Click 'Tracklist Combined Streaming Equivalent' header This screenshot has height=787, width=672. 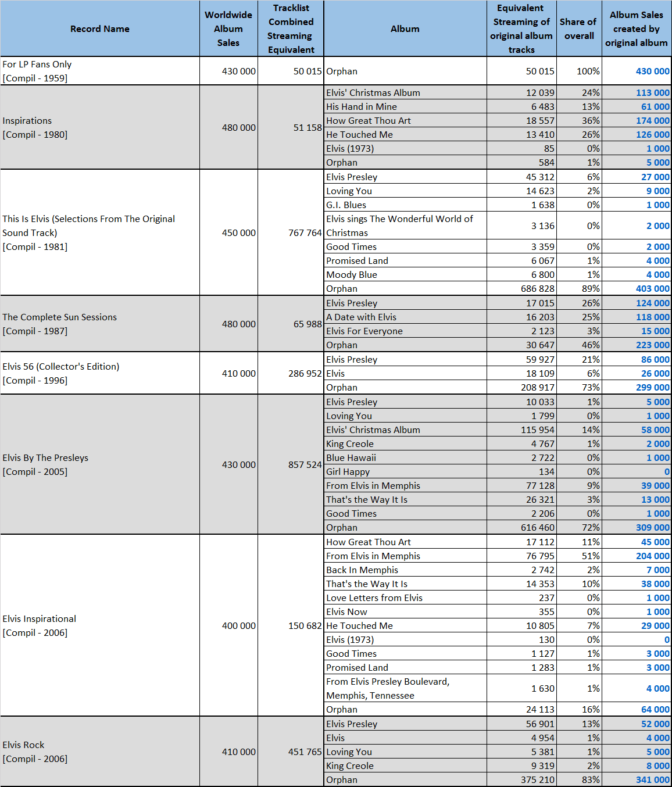point(291,28)
